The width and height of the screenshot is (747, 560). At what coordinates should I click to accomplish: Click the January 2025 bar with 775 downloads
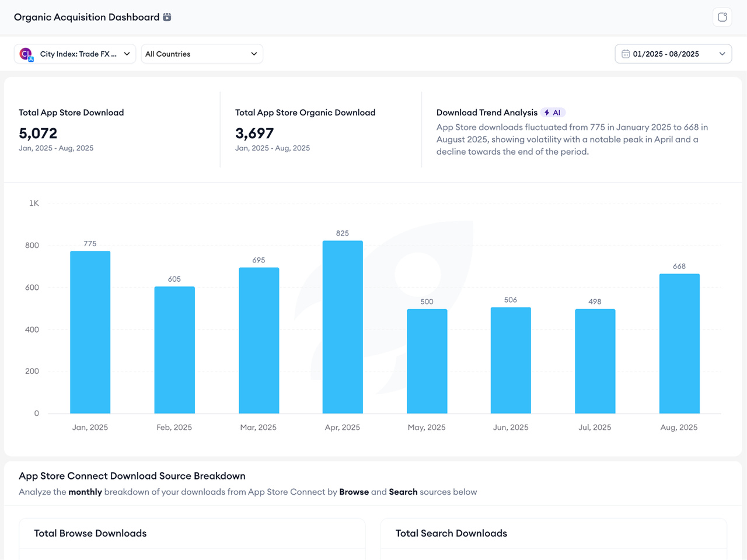point(90,332)
